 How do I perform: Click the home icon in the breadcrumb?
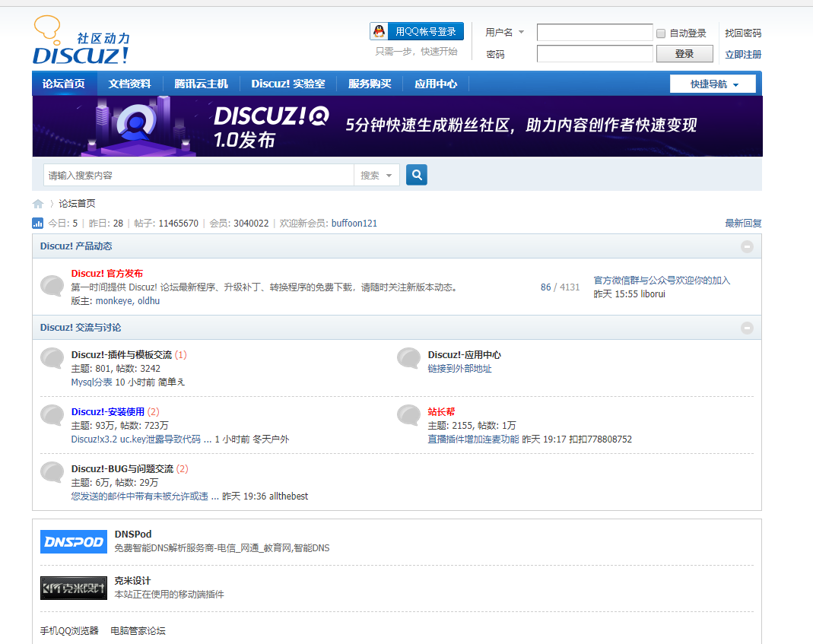pos(38,204)
